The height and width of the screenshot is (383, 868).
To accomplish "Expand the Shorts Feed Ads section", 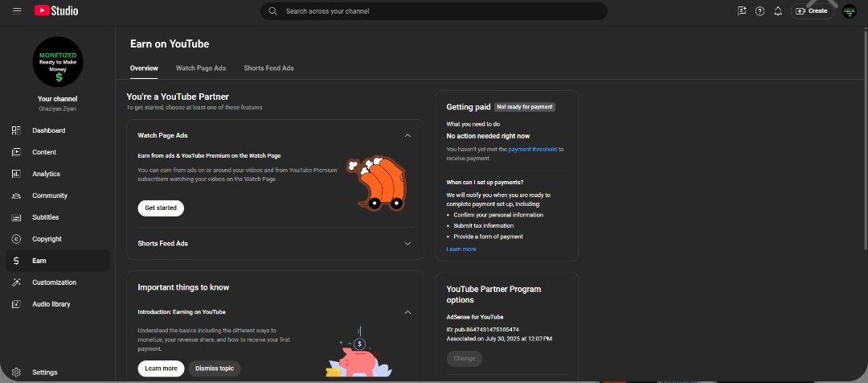I will 408,243.
